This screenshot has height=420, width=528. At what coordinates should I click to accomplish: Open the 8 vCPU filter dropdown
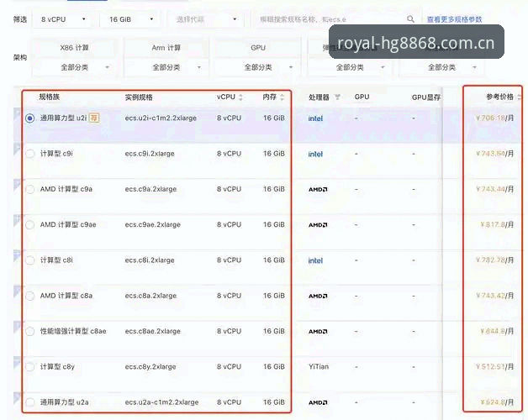coord(62,19)
